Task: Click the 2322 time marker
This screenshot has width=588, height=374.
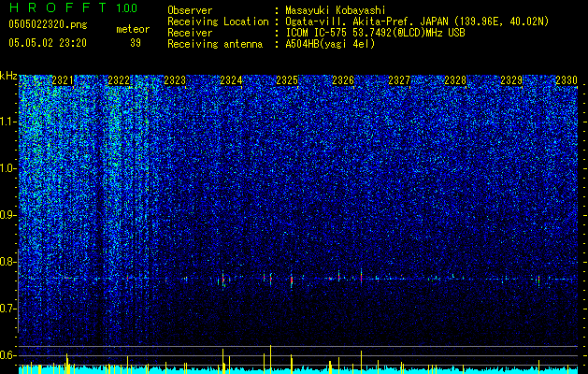Action: tap(119, 80)
